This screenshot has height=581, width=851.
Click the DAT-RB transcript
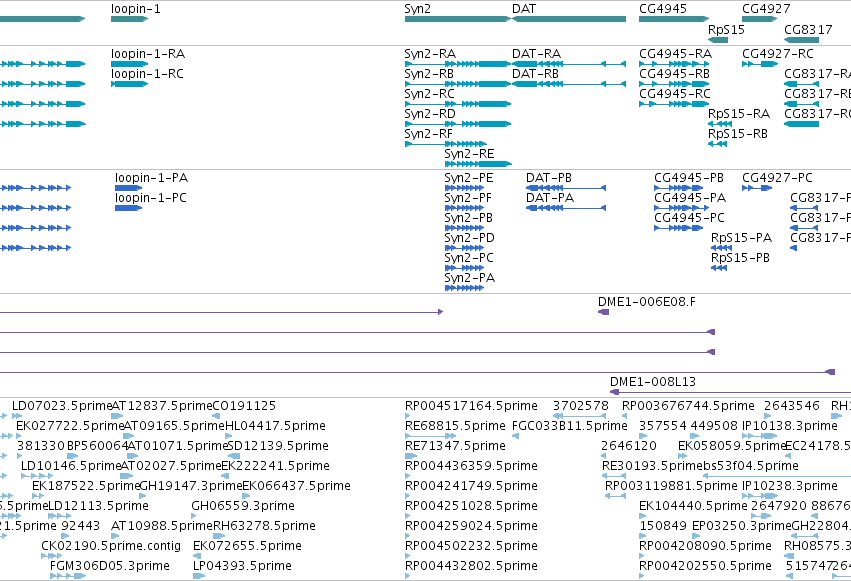(569, 84)
